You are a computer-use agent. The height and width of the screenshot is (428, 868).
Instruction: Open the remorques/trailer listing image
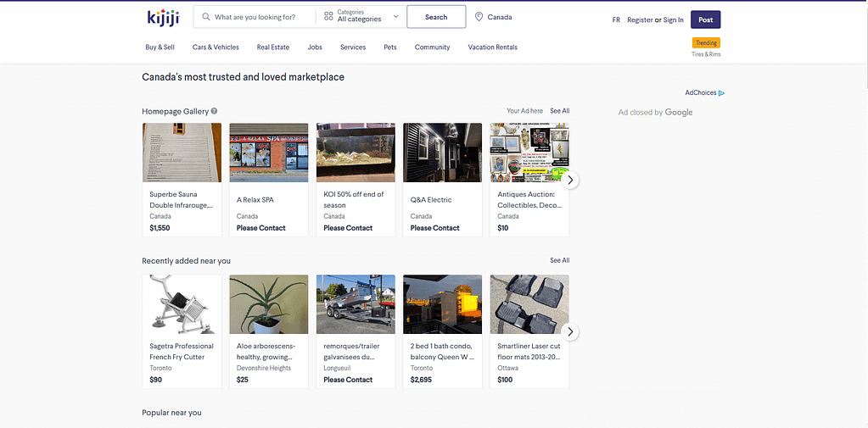point(356,305)
